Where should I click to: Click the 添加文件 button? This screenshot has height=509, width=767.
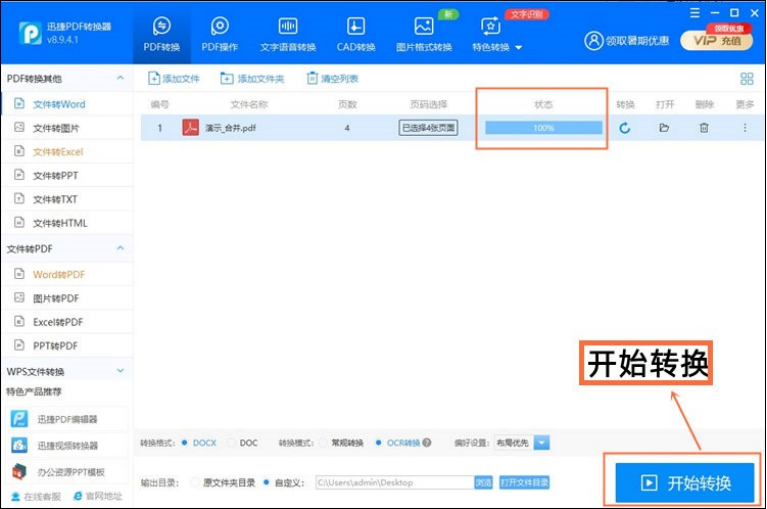[175, 79]
